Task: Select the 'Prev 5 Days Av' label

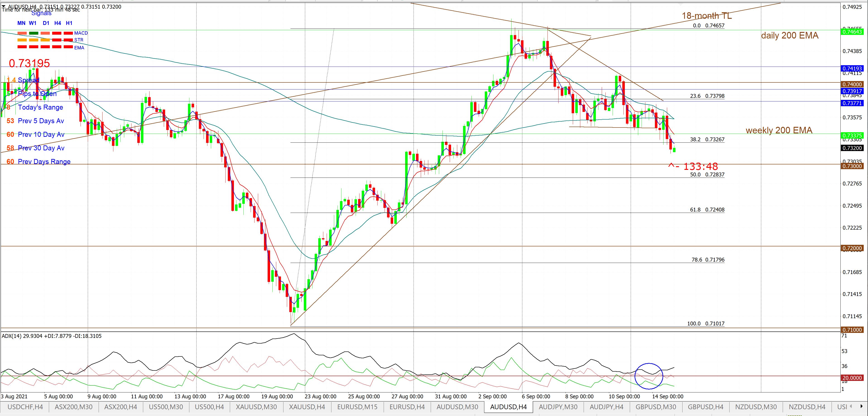Action: click(41, 121)
